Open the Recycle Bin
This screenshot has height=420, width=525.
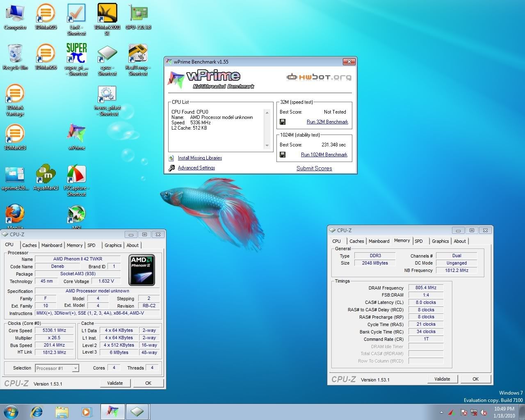tap(15, 57)
